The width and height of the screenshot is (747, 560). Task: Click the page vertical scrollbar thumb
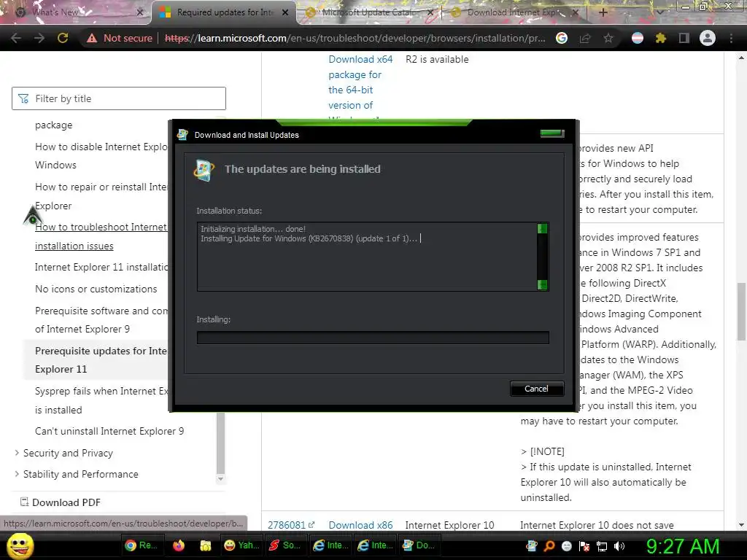pos(741,312)
